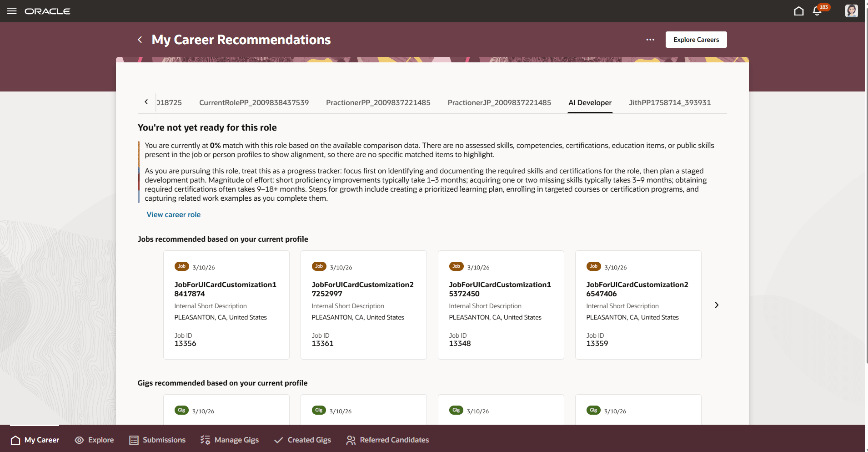
Task: Open Referred Candidates in bottom navigation
Action: (387, 440)
